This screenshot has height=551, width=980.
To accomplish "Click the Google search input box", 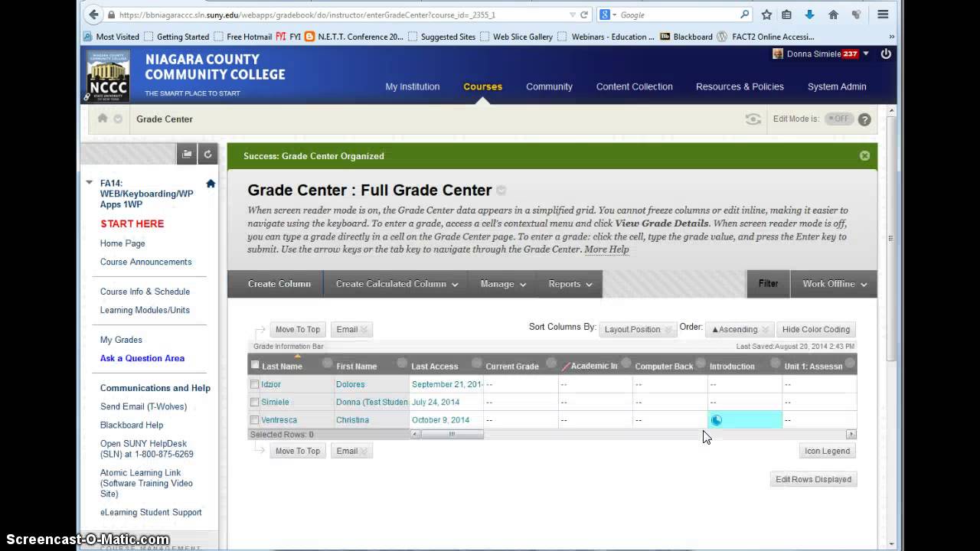I will [x=678, y=15].
